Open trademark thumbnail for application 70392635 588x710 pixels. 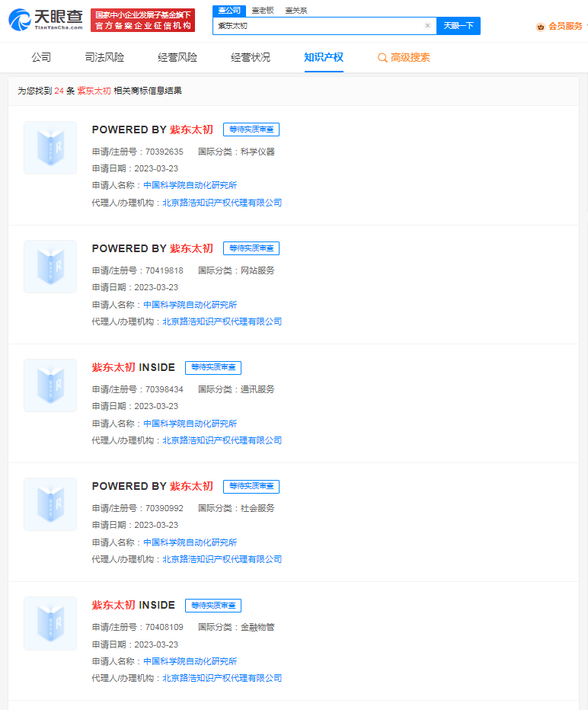(x=50, y=148)
